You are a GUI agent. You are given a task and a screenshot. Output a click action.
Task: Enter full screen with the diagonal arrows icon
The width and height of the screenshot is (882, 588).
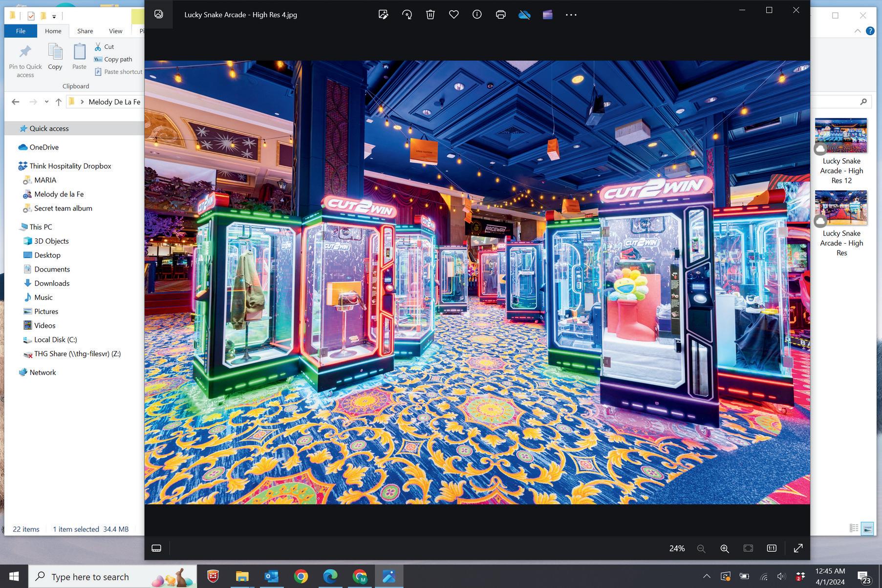[798, 548]
